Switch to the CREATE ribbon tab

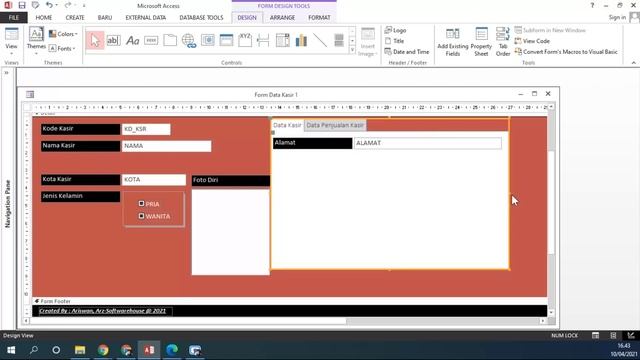tap(75, 18)
